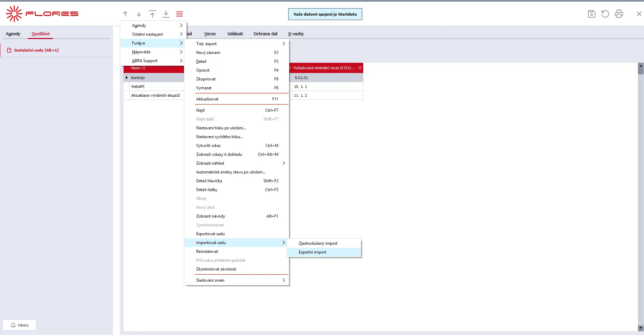Click the Vzkazy button
The width and height of the screenshot is (644, 336).
pos(19,325)
